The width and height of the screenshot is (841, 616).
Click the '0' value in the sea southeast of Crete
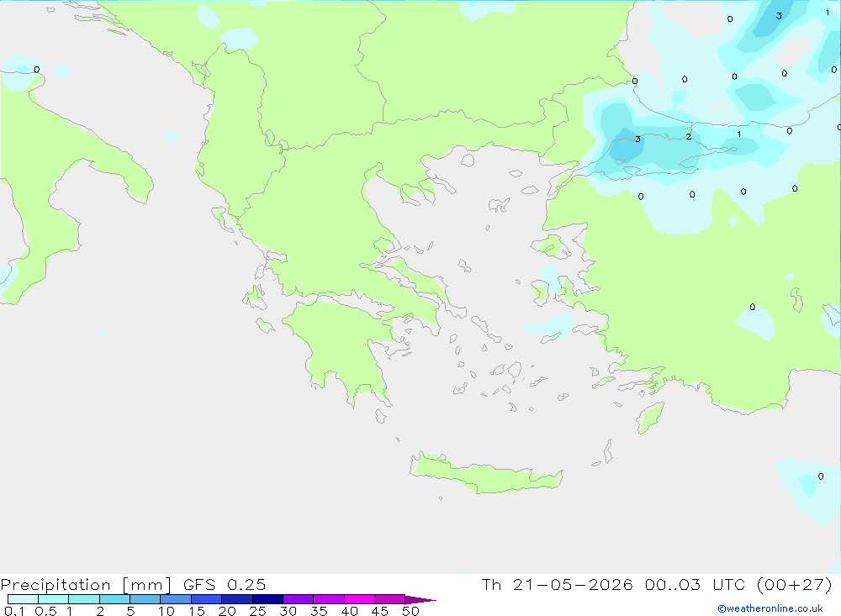coord(821,476)
